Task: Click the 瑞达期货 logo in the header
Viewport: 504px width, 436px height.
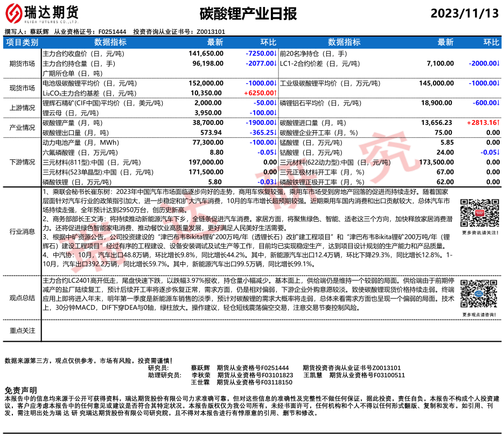Action: point(40,13)
